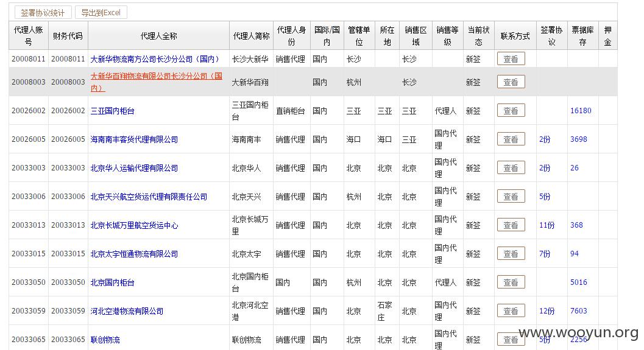Click 查看 button in row 20026005
644x350 pixels.
(x=511, y=139)
